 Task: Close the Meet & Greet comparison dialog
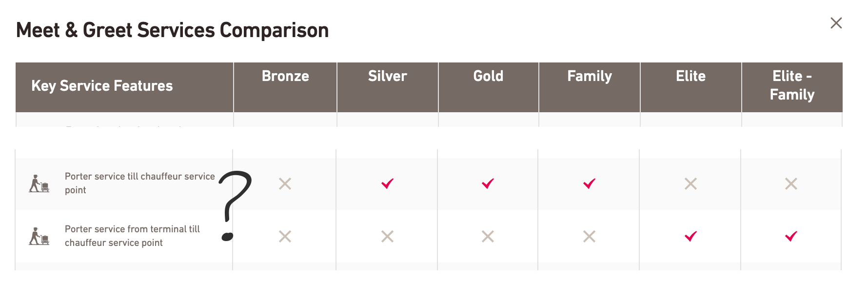836,23
